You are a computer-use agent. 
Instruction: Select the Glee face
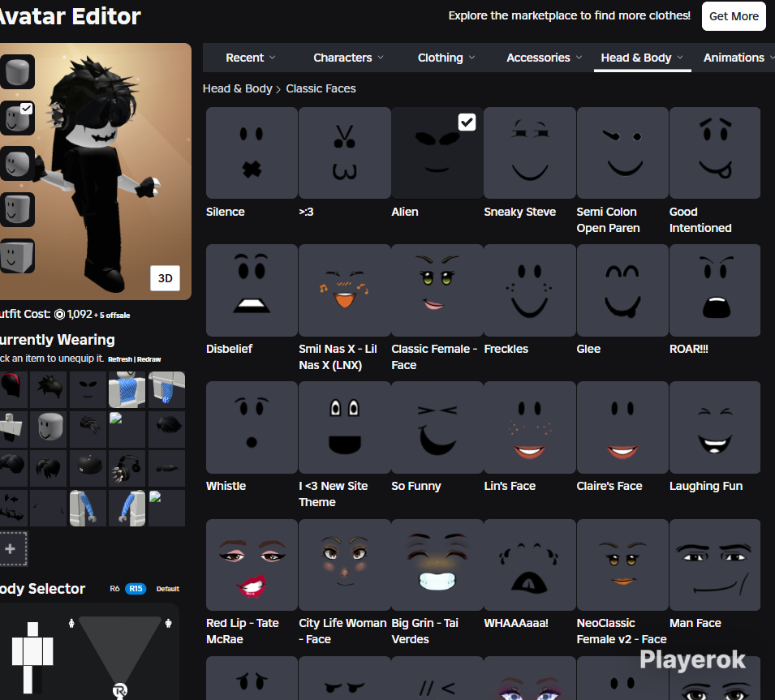coord(622,290)
